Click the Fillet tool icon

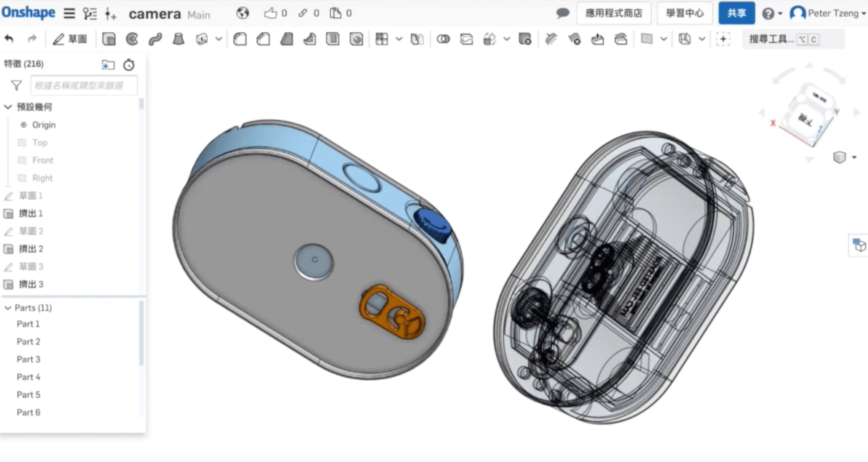tap(240, 39)
